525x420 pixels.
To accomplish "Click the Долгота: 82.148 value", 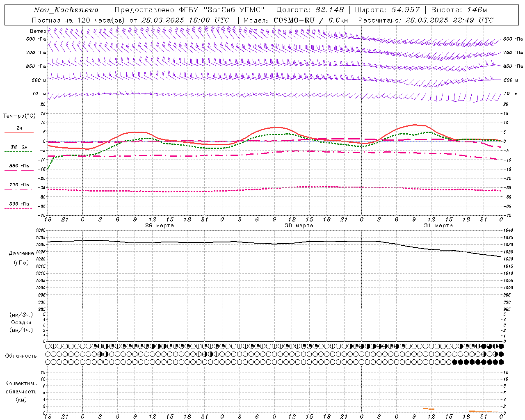I will [310, 10].
